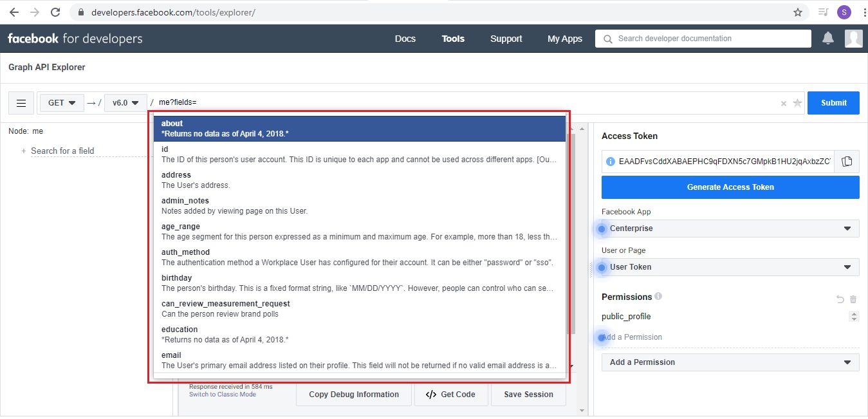This screenshot has height=419, width=868.
Task: Reload the page in the browser
Action: point(55,12)
